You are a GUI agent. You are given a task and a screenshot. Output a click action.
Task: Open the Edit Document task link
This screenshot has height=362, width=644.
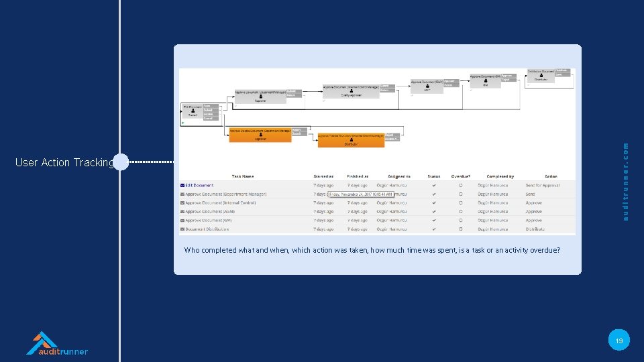(199, 186)
